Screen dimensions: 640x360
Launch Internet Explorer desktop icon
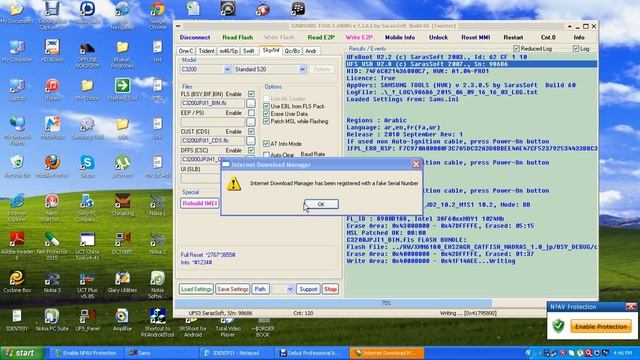pos(17,207)
